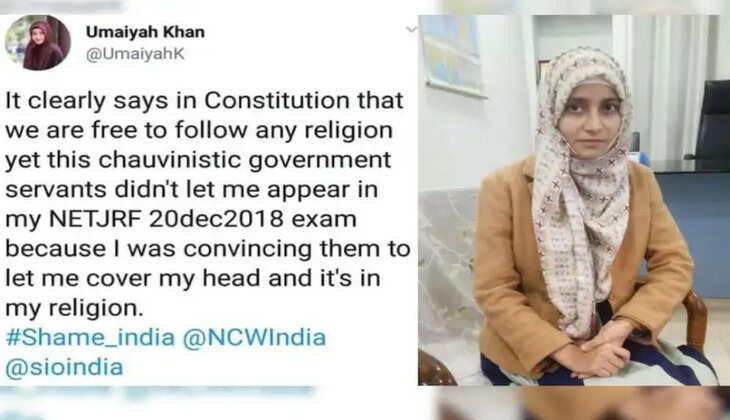The image size is (730, 420).
Task: Click the words chauvinistic government
Action: coord(245,160)
